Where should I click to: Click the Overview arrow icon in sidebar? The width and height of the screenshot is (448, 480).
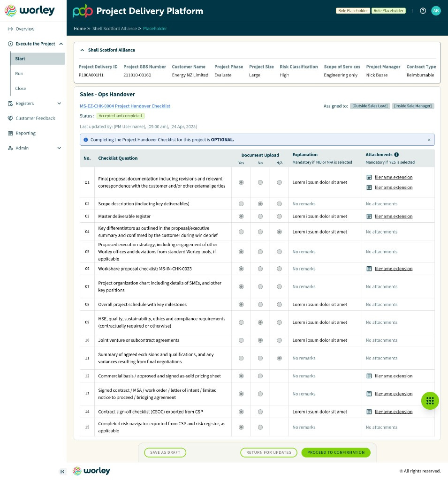10,29
